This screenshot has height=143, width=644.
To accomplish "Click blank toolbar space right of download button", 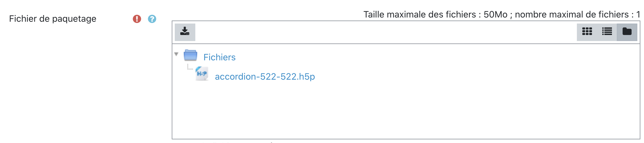I will tap(363, 32).
